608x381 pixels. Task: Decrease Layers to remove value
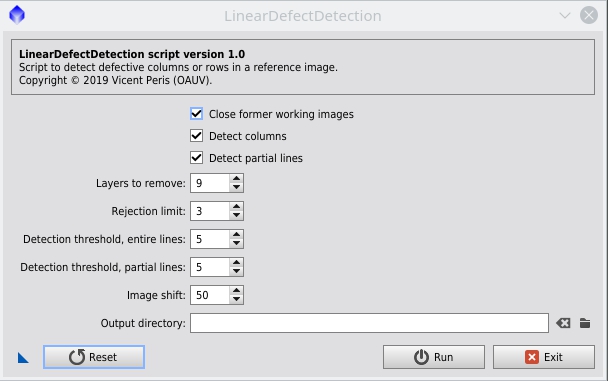pos(236,187)
